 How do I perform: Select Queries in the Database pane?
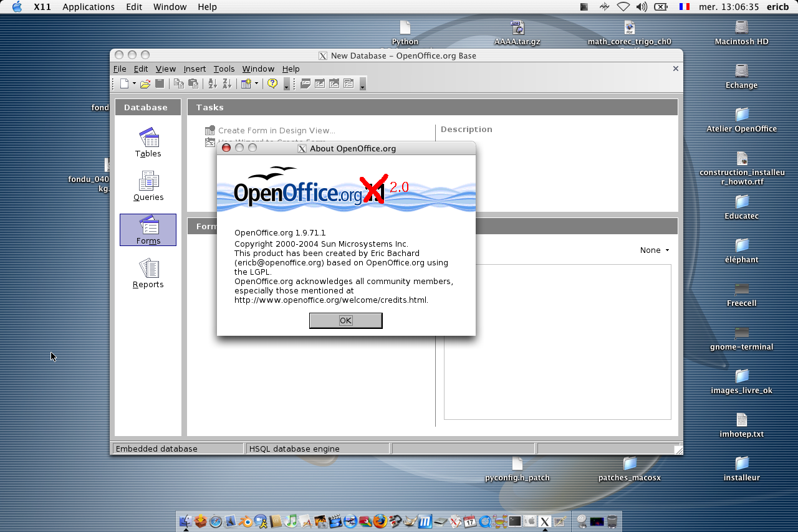click(148, 186)
